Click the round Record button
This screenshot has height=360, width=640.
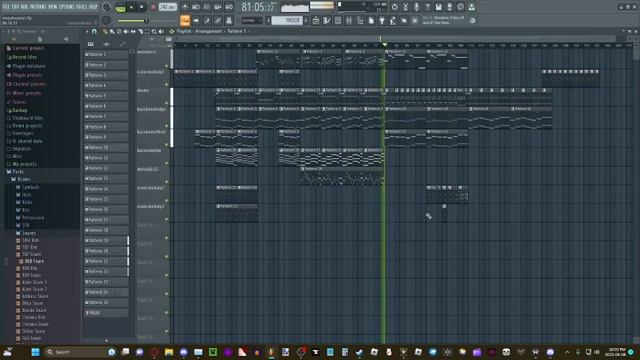click(x=153, y=7)
